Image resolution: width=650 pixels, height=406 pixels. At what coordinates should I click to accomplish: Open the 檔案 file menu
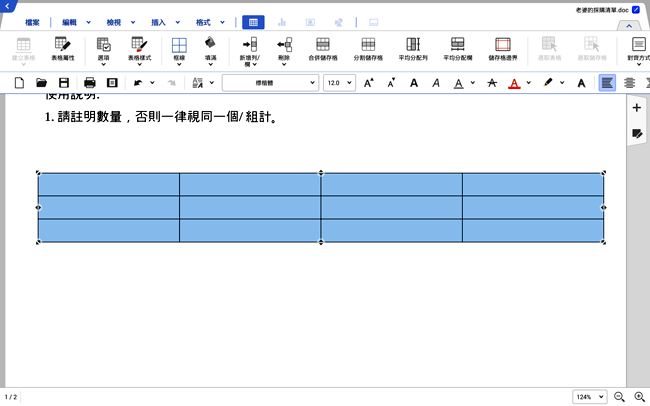point(32,22)
